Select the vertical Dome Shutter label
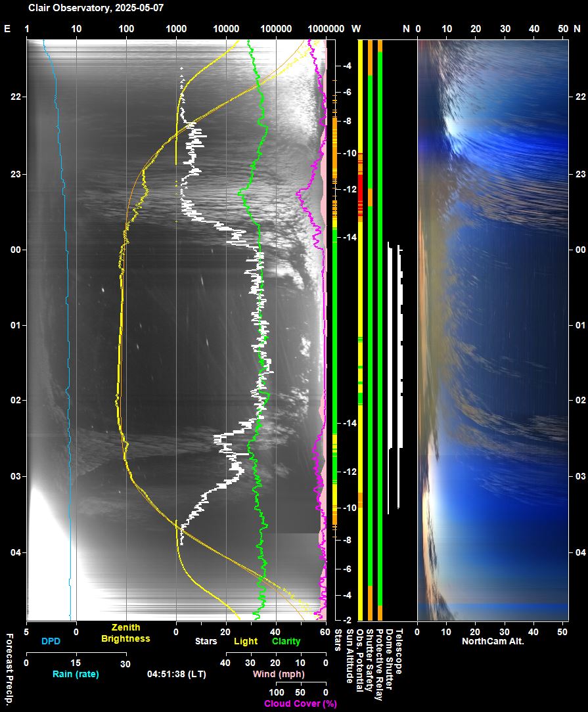Viewport: 588px width, 712px height. pos(389,657)
